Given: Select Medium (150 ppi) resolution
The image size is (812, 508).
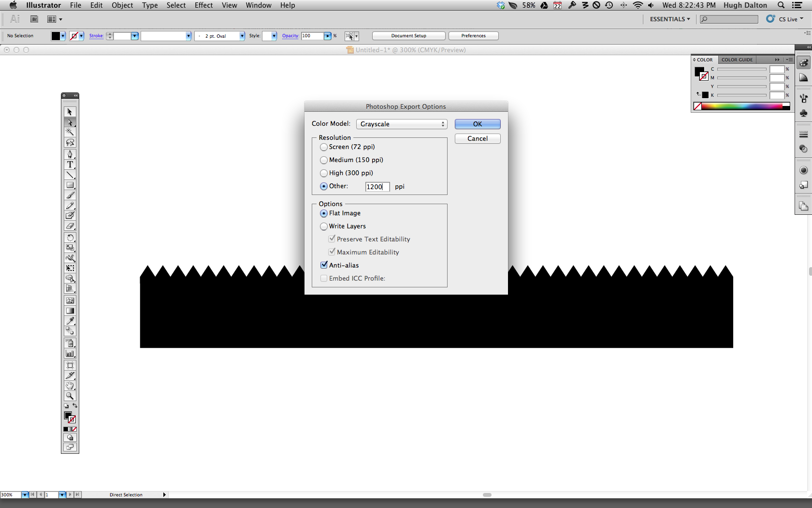Looking at the screenshot, I should [324, 160].
